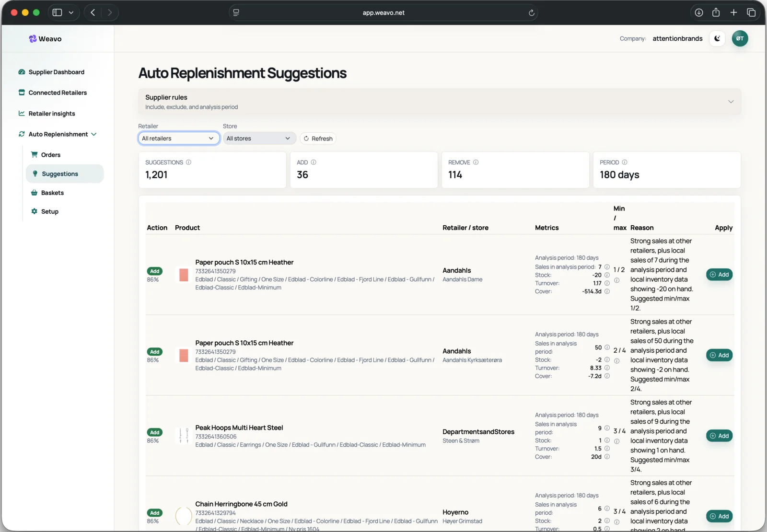The width and height of the screenshot is (767, 532).
Task: Open the All retailers dropdown
Action: pyautogui.click(x=179, y=139)
